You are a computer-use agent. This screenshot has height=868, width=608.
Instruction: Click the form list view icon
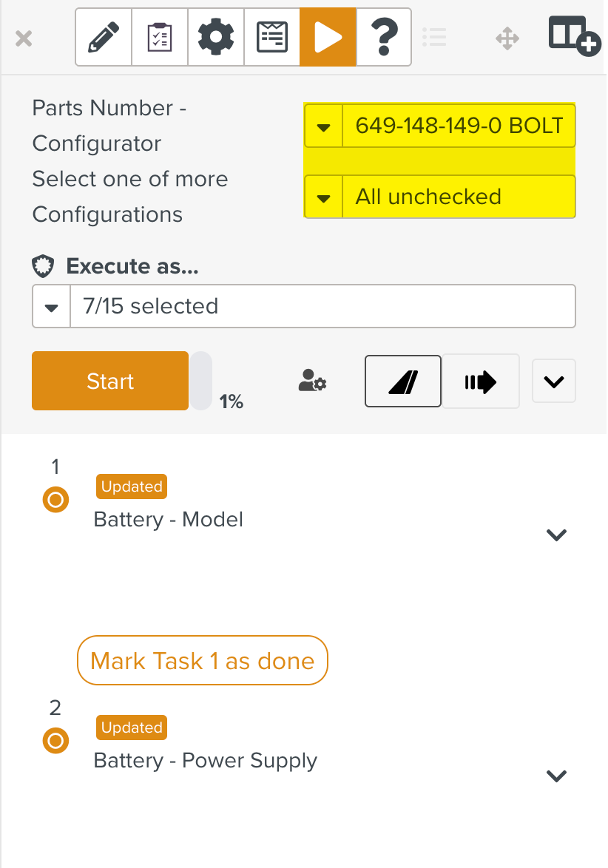click(272, 37)
